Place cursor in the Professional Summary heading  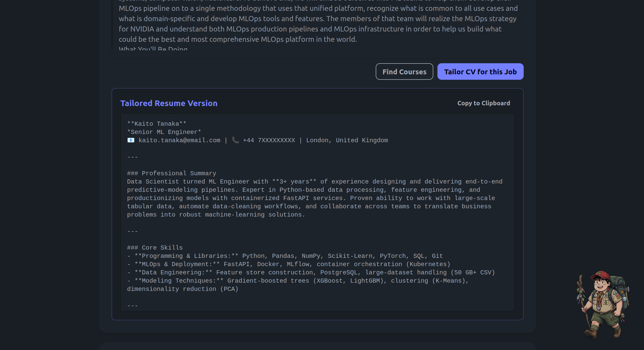171,173
